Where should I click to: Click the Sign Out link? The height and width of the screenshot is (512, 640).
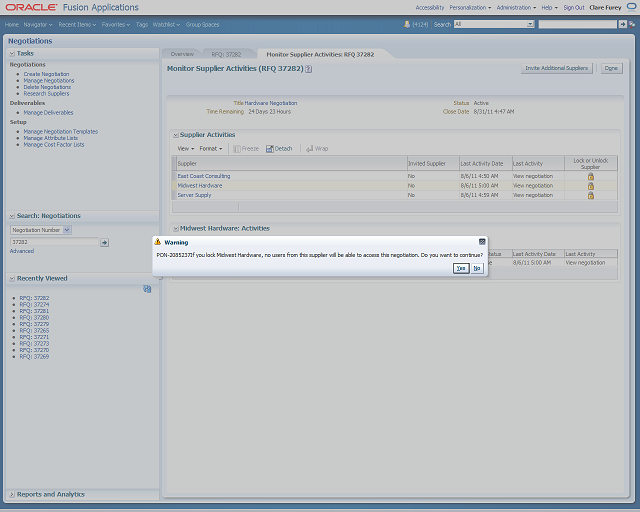[x=574, y=7]
